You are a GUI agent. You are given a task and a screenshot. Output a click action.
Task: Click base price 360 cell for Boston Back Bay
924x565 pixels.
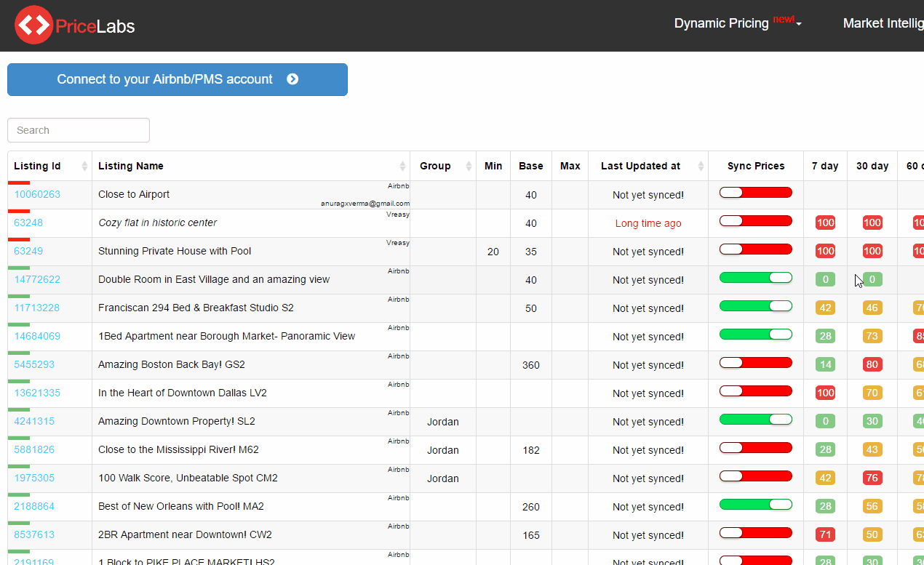click(x=531, y=365)
